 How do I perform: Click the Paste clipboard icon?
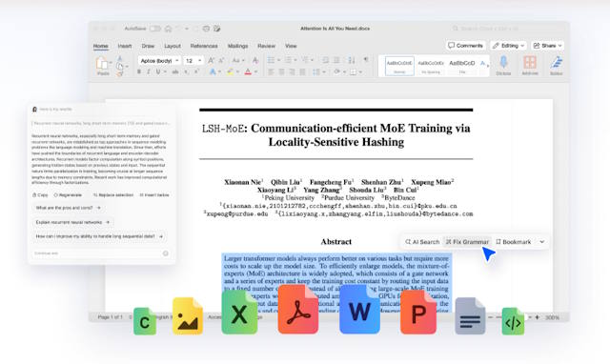(102, 64)
